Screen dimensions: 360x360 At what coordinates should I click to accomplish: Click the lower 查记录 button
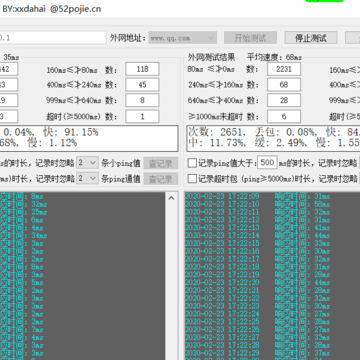click(161, 179)
